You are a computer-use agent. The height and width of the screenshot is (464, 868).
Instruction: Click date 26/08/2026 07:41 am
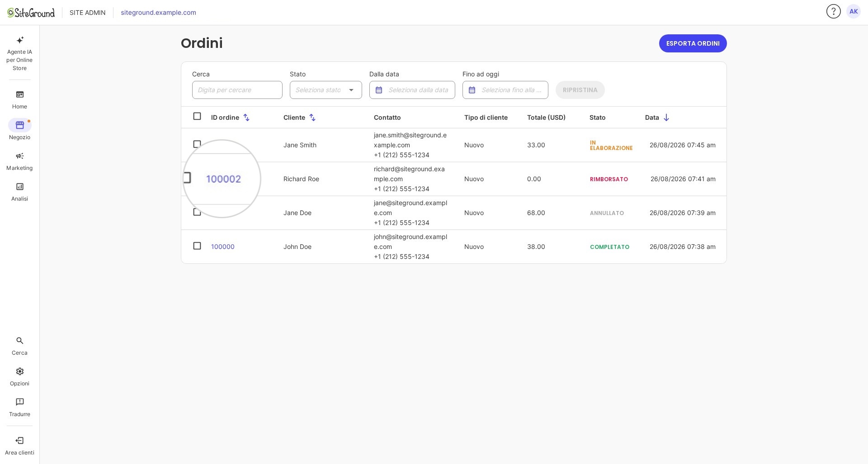point(683,179)
